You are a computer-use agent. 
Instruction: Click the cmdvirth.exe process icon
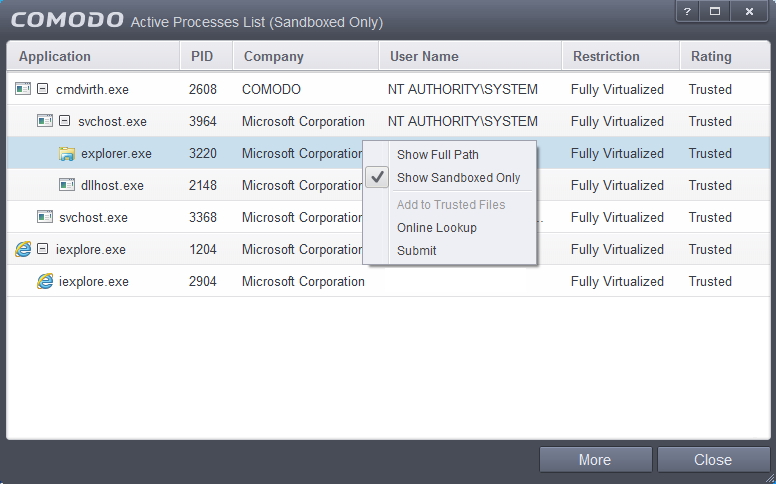[23, 89]
